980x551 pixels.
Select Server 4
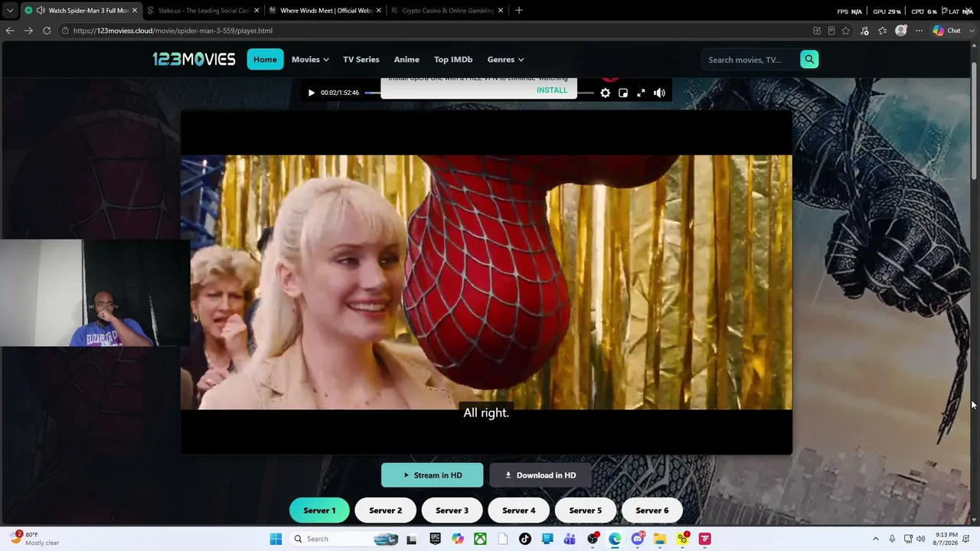[518, 510]
